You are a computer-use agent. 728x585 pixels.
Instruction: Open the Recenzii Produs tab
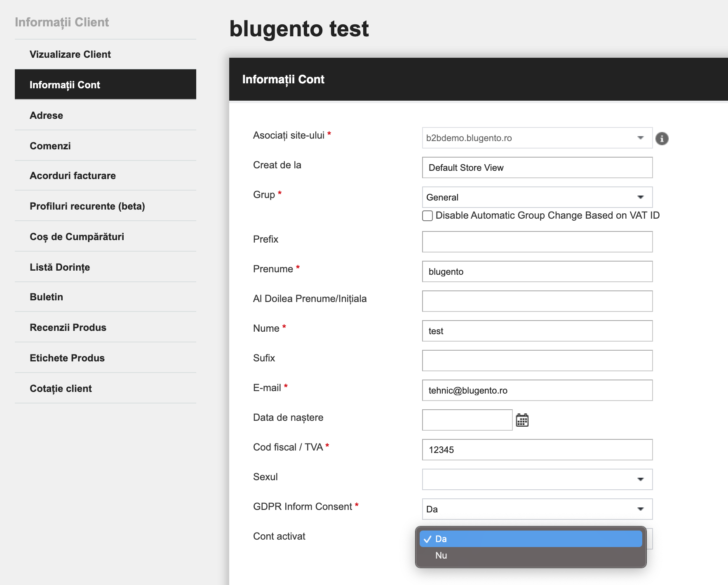tap(106, 327)
